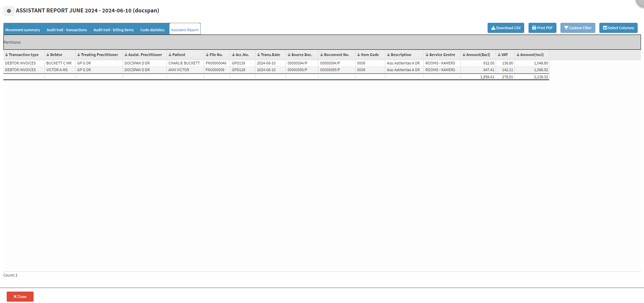Click file number FN00000046
This screenshot has height=303, width=644.
click(x=216, y=63)
